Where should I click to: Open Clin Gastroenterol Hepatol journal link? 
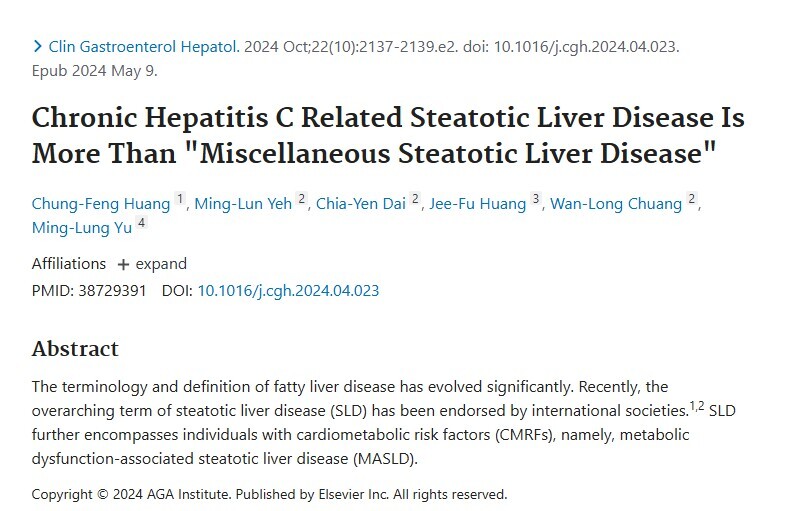[x=144, y=47]
